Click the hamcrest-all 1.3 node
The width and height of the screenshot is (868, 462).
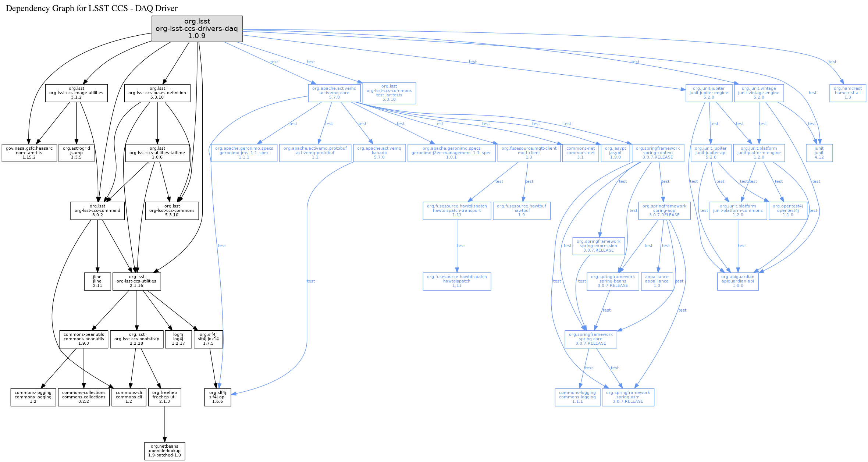848,93
